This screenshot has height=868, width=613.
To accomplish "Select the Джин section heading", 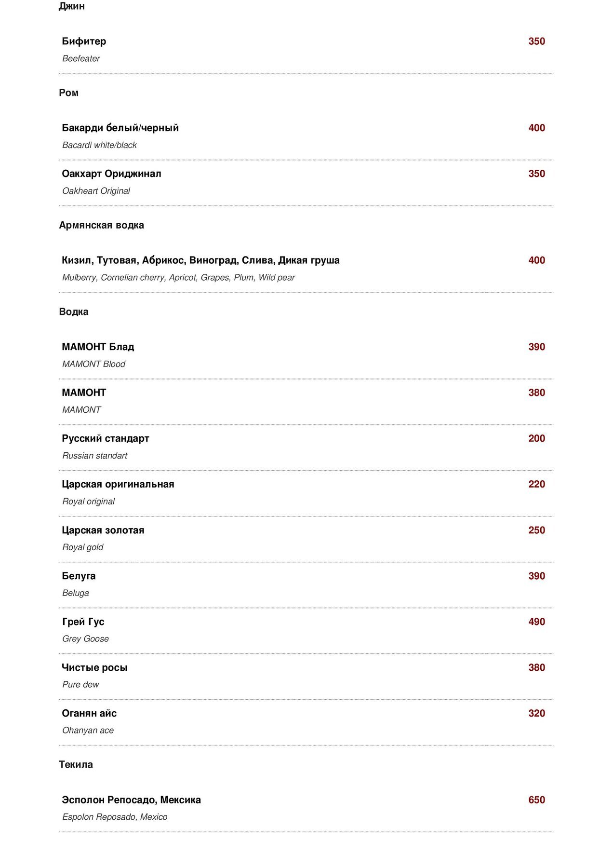I will (72, 6).
